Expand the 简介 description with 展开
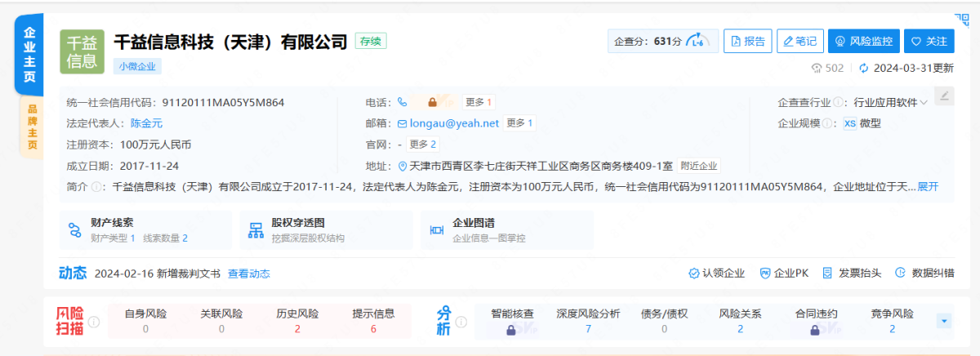The image size is (980, 356). [929, 187]
